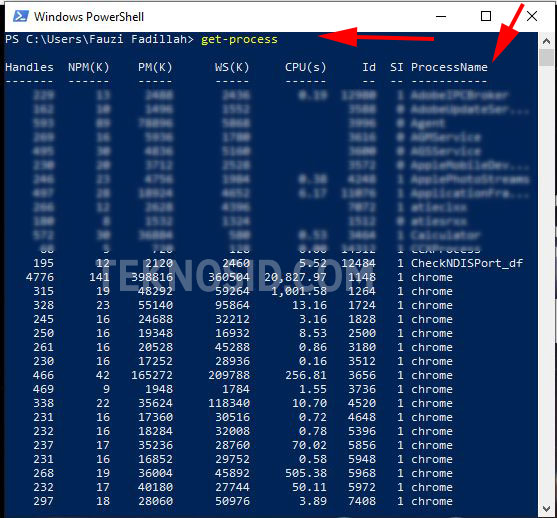
Task: Click the Handles column header
Action: pyautogui.click(x=29, y=67)
